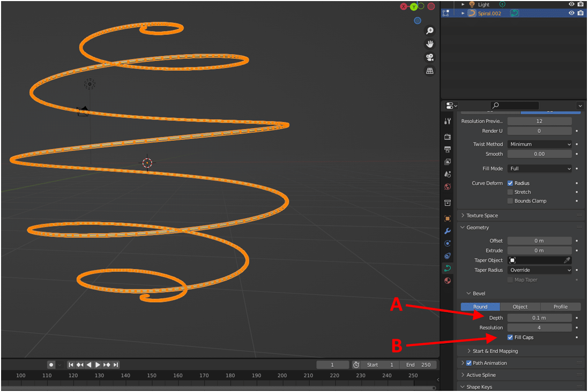Viewport: 588px width, 392px height.
Task: Uncheck the Radius curve deform checkbox
Action: pyautogui.click(x=510, y=183)
